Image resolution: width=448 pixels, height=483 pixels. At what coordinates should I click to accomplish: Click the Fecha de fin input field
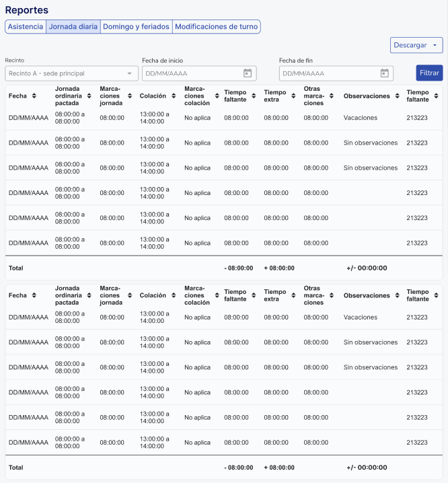[x=328, y=73]
